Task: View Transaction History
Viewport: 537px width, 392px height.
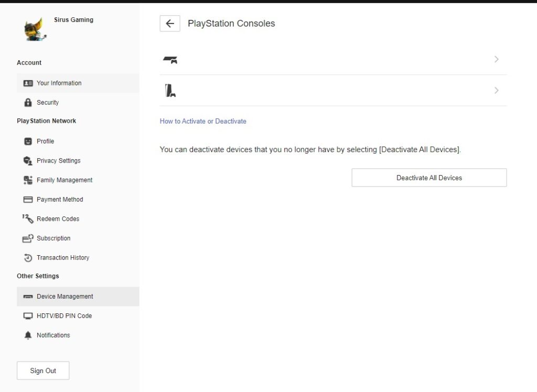Action: [78, 258]
